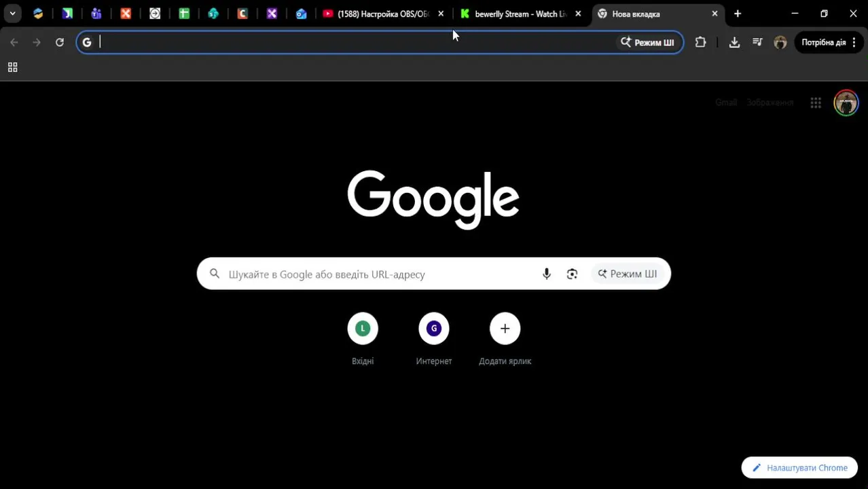
Task: Close the YouTube Настройка OBS tab
Action: tap(441, 14)
